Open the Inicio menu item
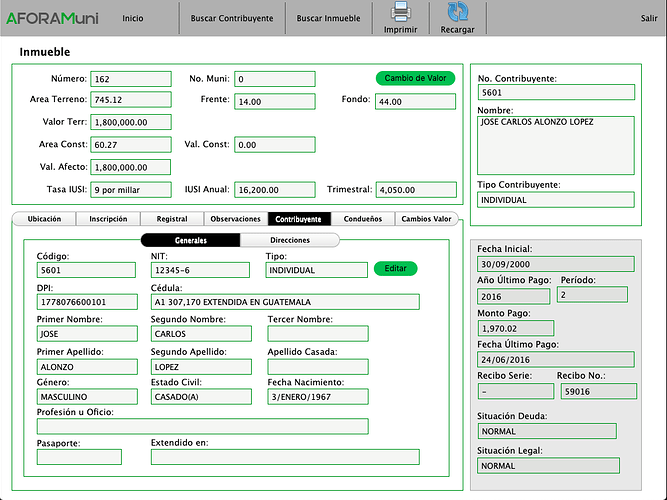This screenshot has width=667, height=500. [x=133, y=18]
